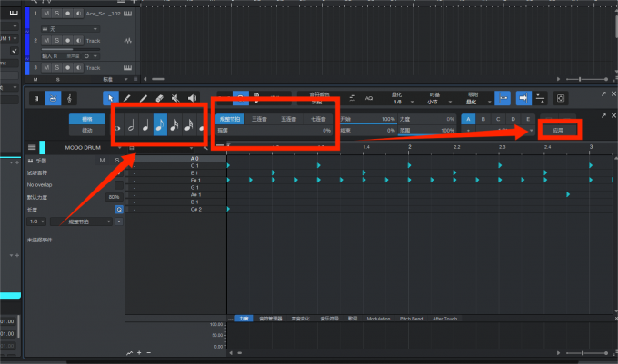Choose thirty-second note quantize value
The height and width of the screenshot is (364, 618).
point(189,125)
